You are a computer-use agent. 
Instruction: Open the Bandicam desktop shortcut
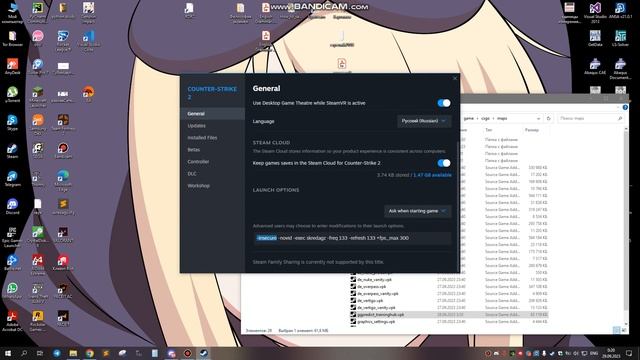click(x=63, y=151)
